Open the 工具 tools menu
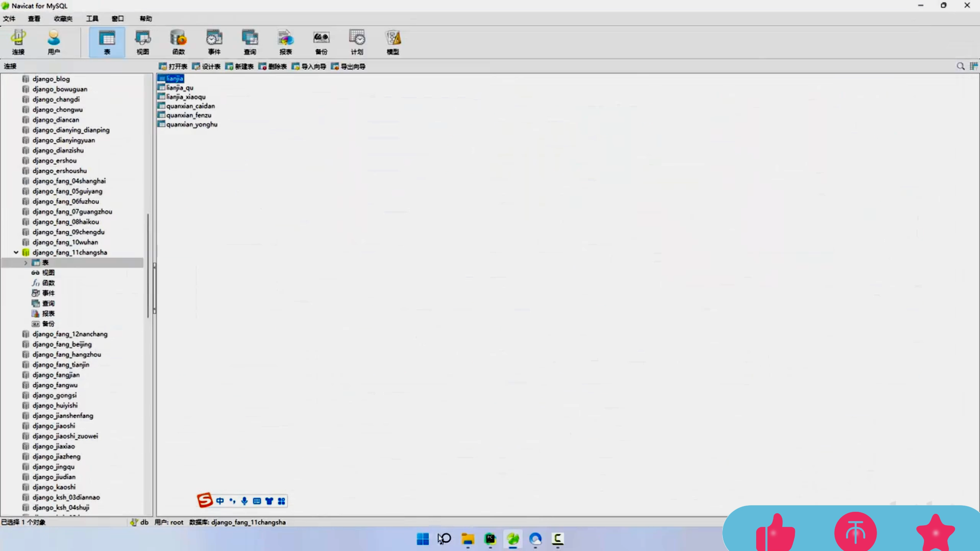The width and height of the screenshot is (980, 551). pos(92,19)
